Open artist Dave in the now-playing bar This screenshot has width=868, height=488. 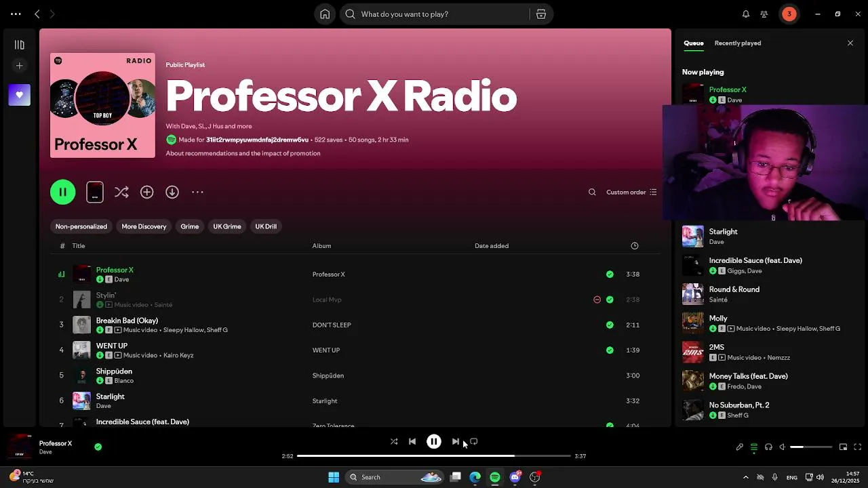45,452
